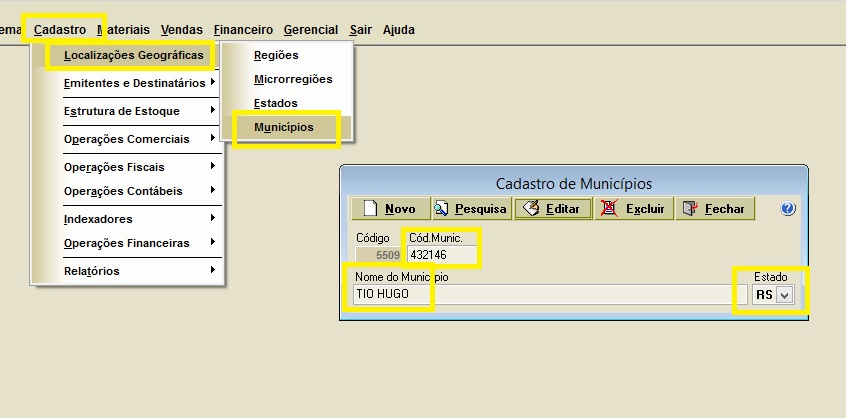Expand Relatórios submenu
Viewport: 846px width, 418px height.
127,271
